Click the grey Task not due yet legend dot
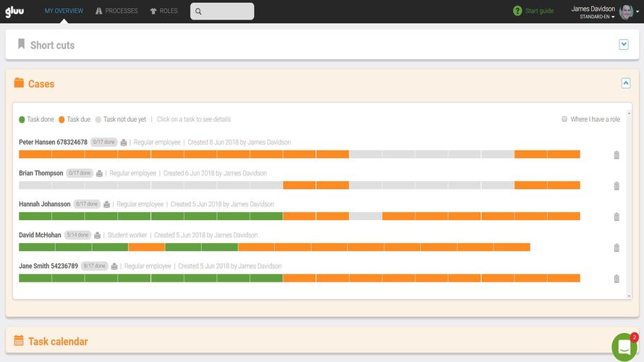Image resolution: width=644 pixels, height=362 pixels. (98, 119)
